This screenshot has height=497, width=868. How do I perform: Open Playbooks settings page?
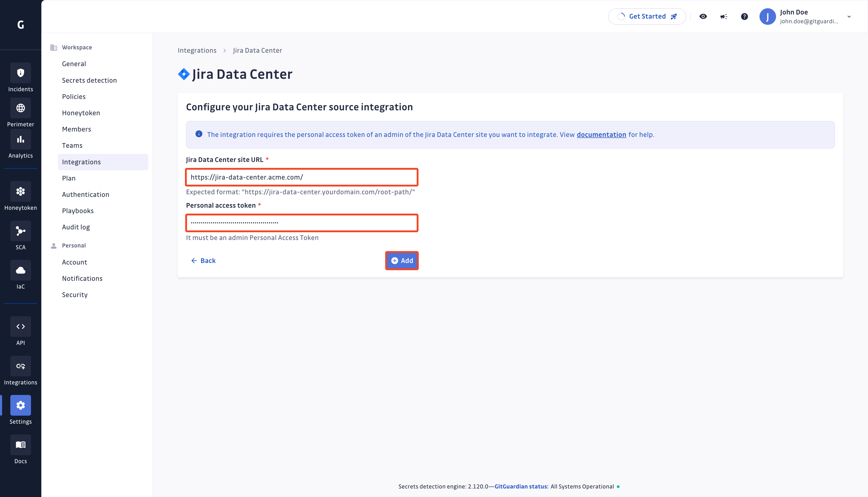pyautogui.click(x=78, y=211)
